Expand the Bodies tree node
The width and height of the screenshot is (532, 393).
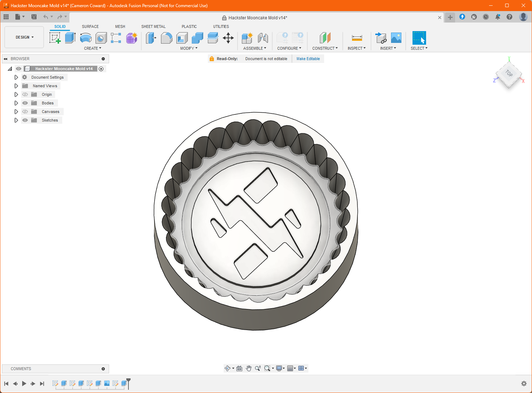point(16,103)
